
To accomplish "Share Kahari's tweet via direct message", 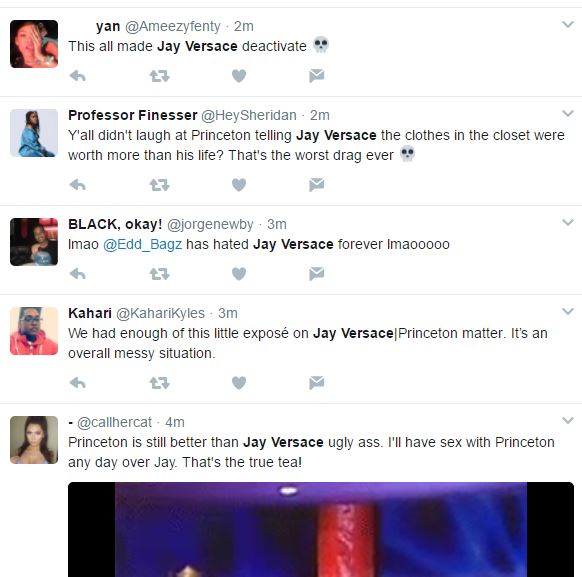I will pos(317,382).
